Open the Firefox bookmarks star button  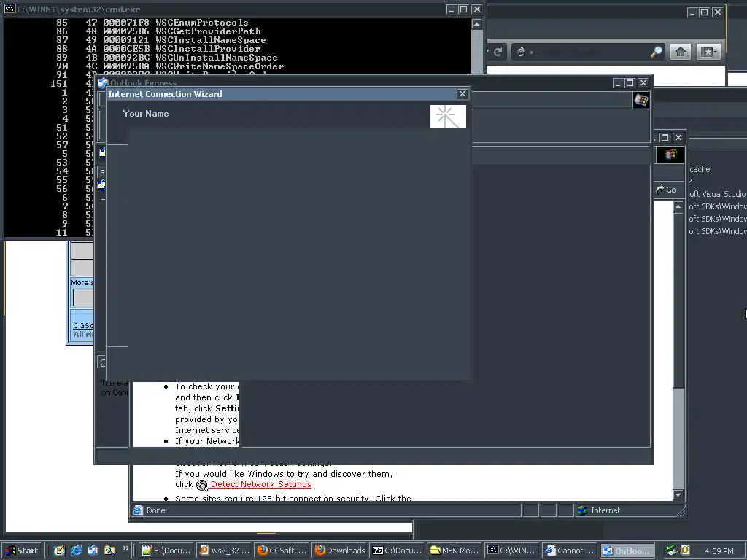[708, 52]
